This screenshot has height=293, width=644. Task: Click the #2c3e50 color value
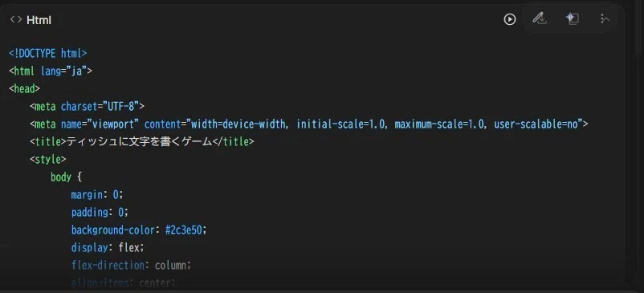183,230
